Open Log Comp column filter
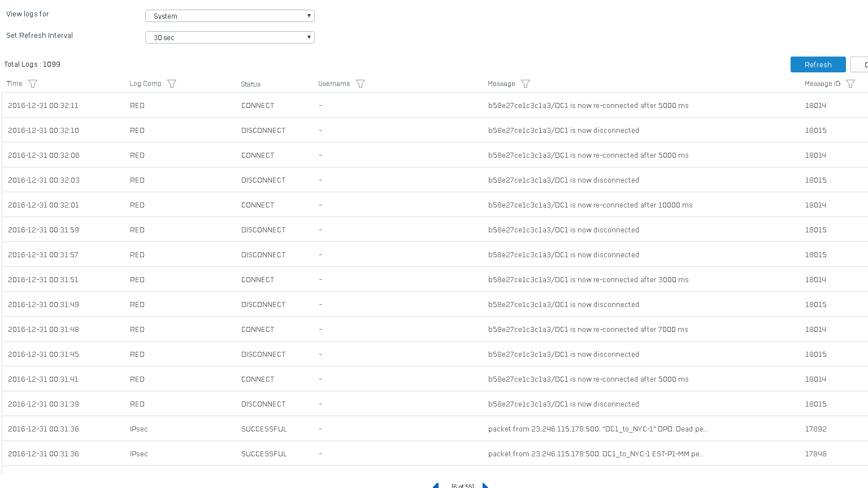This screenshot has height=488, width=868. [x=172, y=84]
